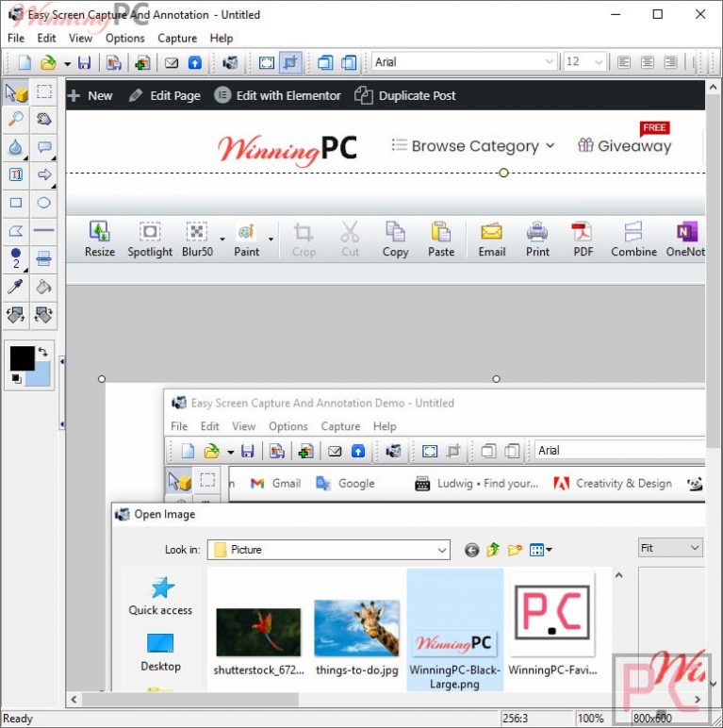Click the Giveaway link in captured page
The image size is (723, 728).
click(625, 146)
